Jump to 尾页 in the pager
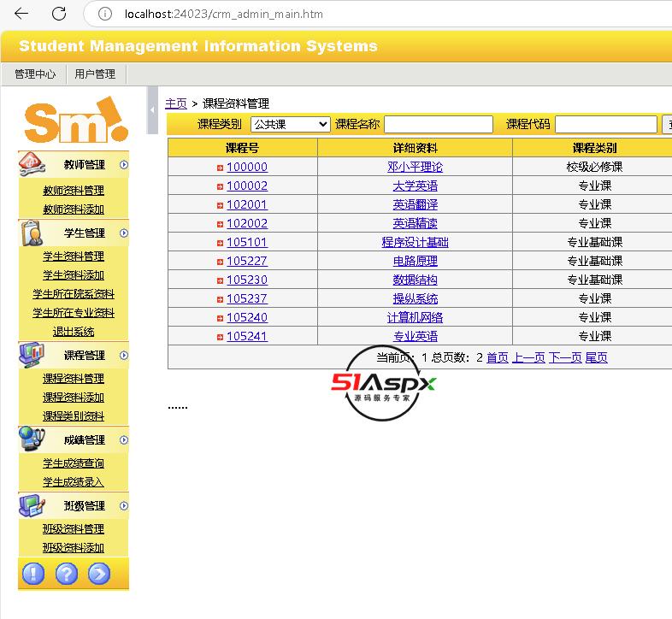The width and height of the screenshot is (672, 619). [x=596, y=357]
